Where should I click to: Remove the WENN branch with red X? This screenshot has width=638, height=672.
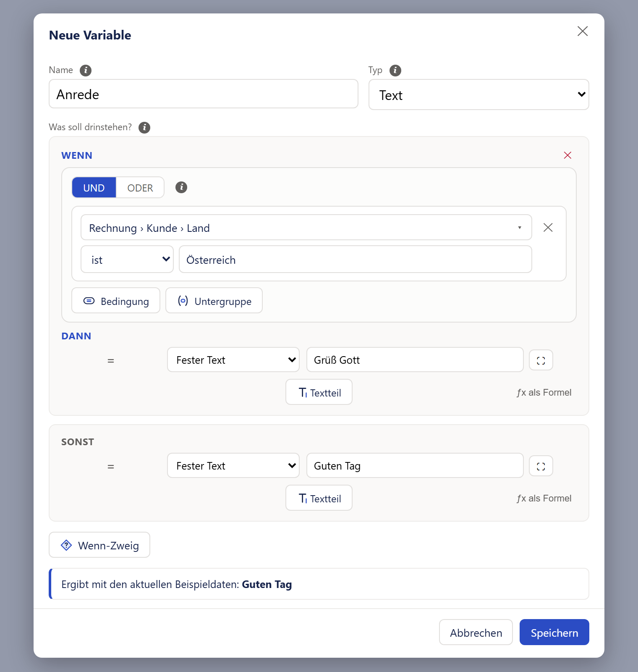567,155
